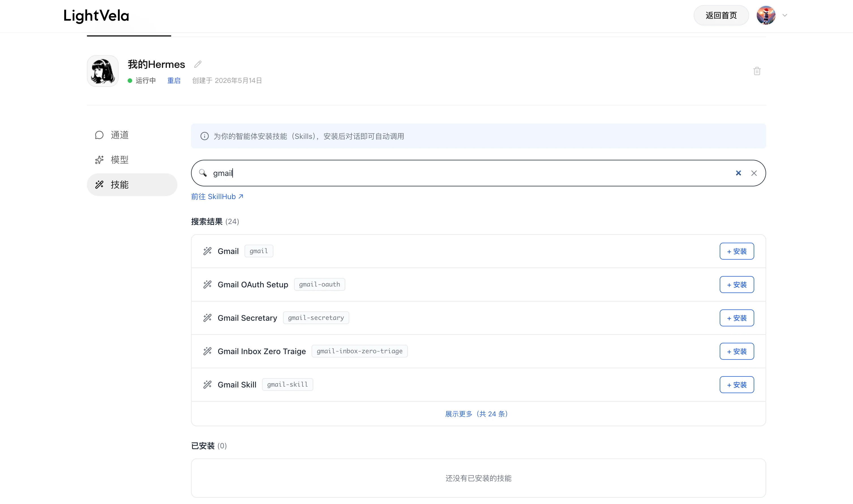Viewport: 853px width, 504px height.
Task: Click the search magnifier icon
Action: point(203,173)
